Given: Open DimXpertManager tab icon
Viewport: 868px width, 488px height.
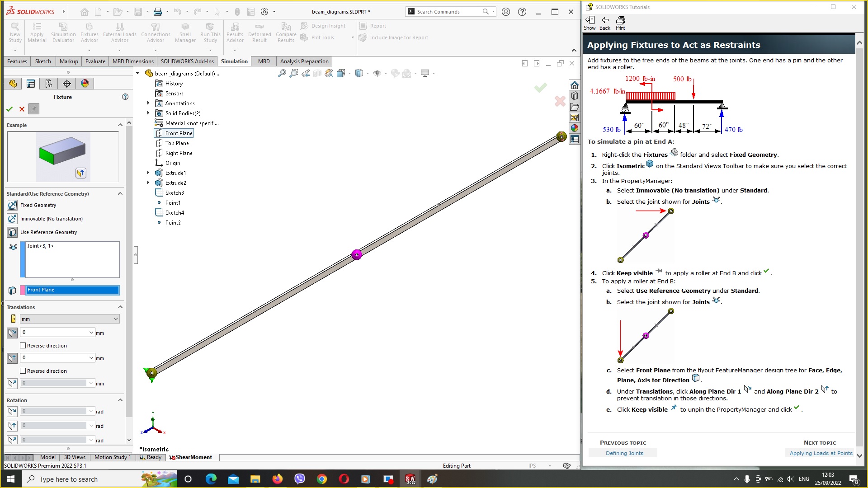Looking at the screenshot, I should pos(67,84).
